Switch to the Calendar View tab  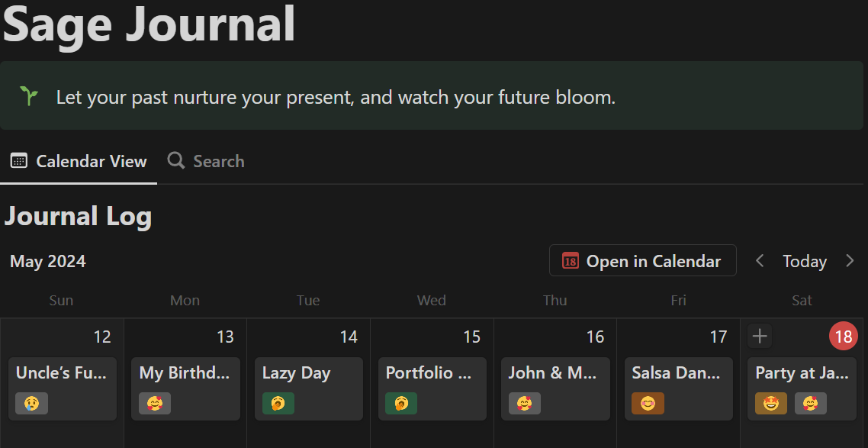pos(79,161)
